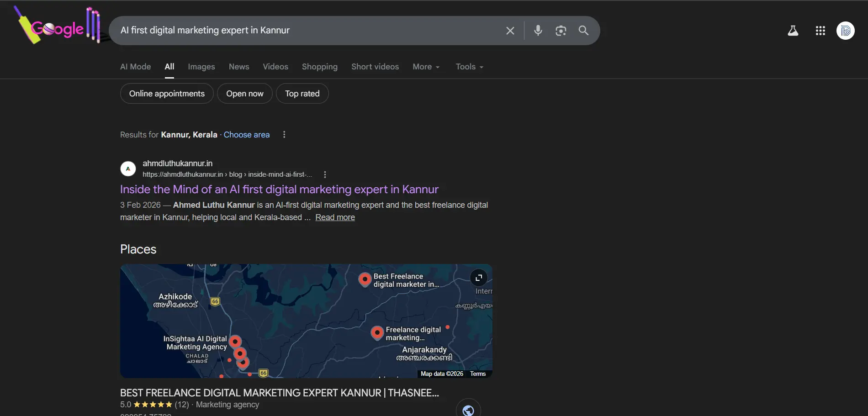The image size is (868, 416).
Task: Switch to AI Mode tab
Action: click(135, 67)
